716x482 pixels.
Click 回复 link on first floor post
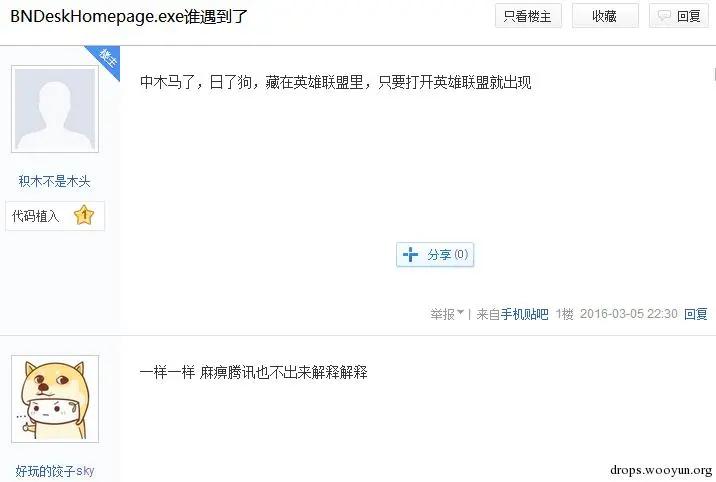tap(695, 314)
